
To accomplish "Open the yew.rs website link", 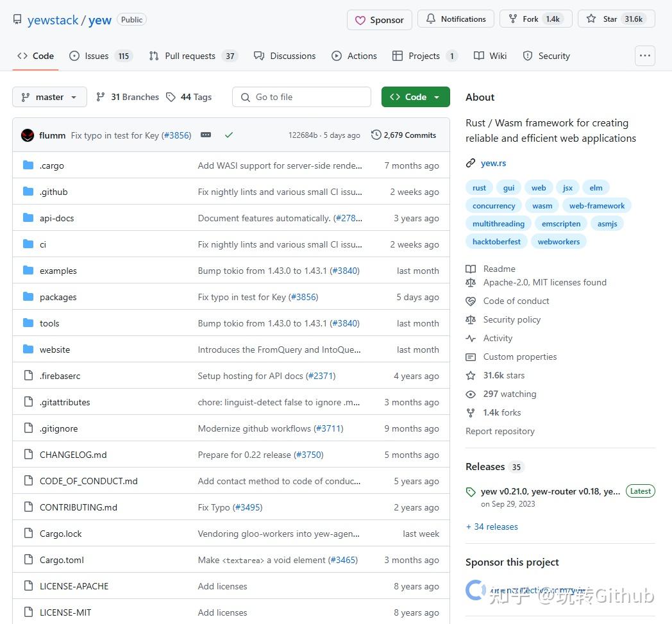I will (492, 163).
